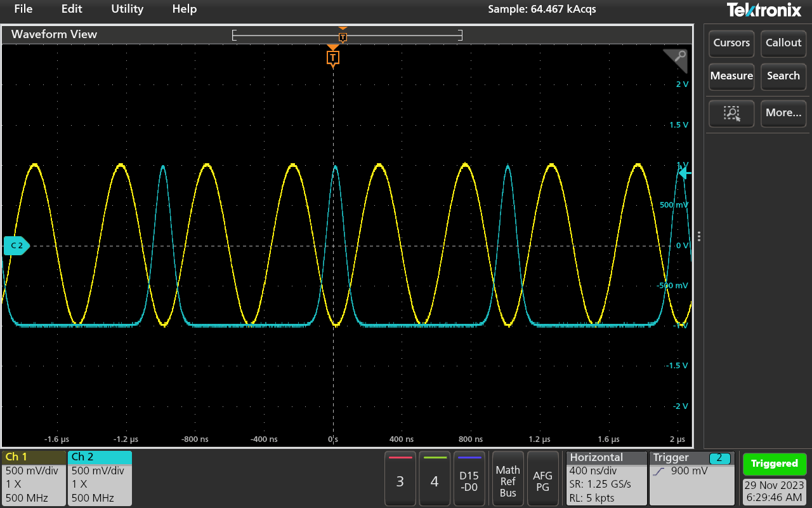Click the magnifier icon in waveform corner
The width and height of the screenshot is (812, 508).
678,58
